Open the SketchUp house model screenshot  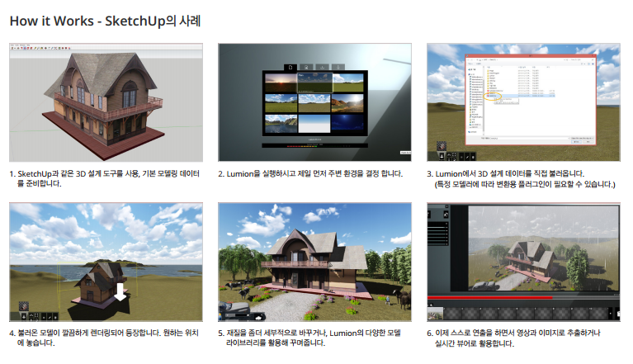tap(106, 102)
